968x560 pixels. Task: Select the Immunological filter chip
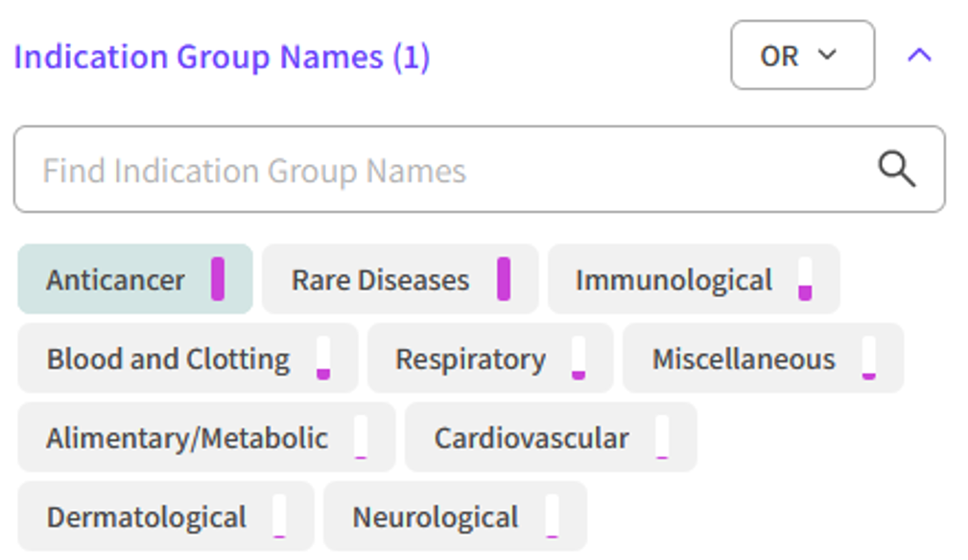(x=673, y=279)
